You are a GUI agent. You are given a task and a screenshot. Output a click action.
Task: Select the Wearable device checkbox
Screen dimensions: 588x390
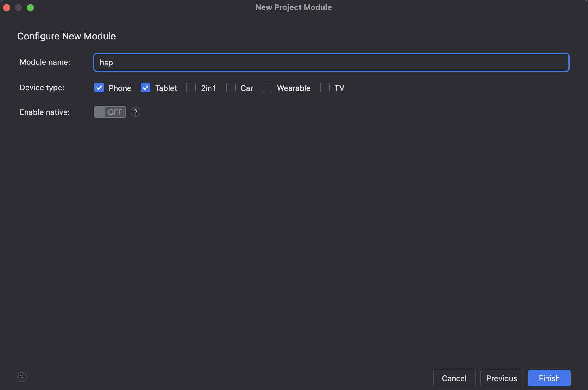coord(268,88)
